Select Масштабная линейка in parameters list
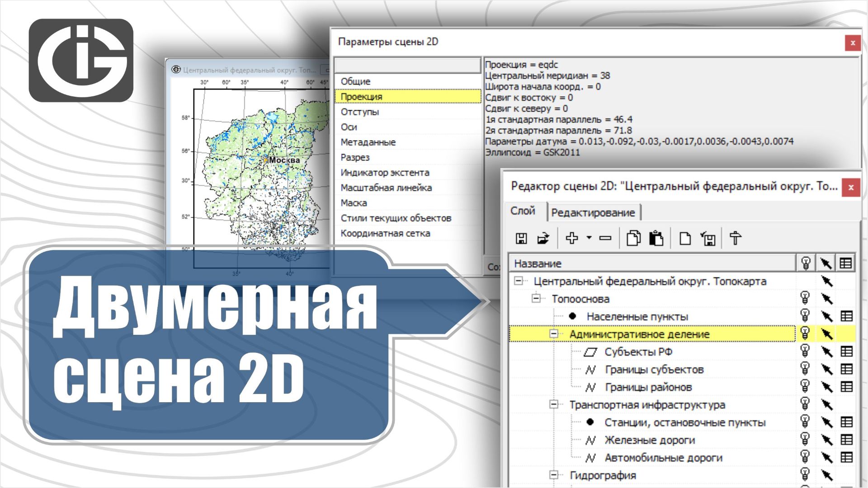This screenshot has width=868, height=488. [x=408, y=188]
